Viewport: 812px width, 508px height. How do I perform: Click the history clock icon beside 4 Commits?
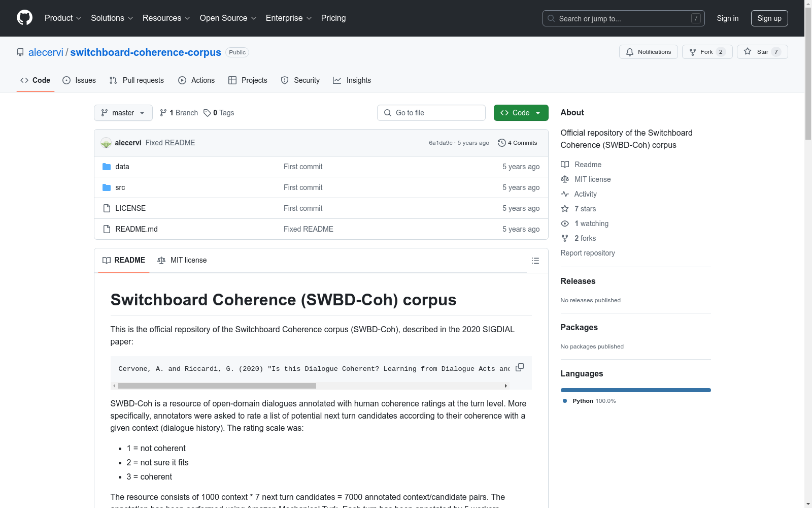tap(502, 143)
